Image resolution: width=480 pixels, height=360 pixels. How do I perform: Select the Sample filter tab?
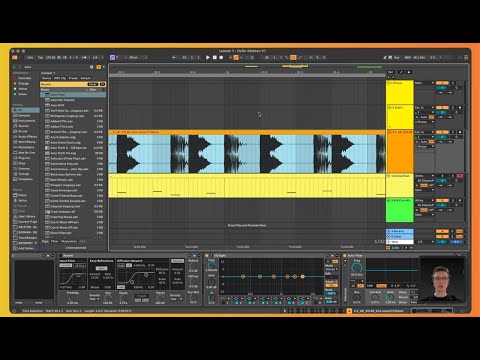coord(86,78)
